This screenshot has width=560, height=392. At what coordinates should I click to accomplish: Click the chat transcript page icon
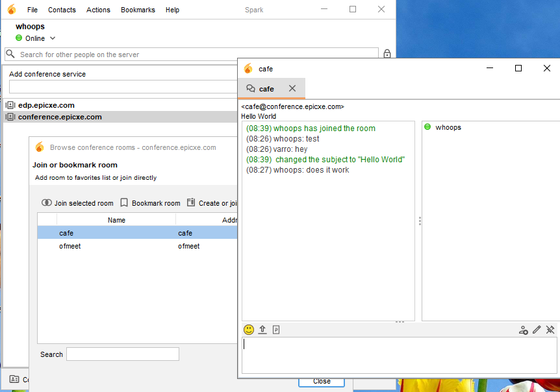coord(276,330)
